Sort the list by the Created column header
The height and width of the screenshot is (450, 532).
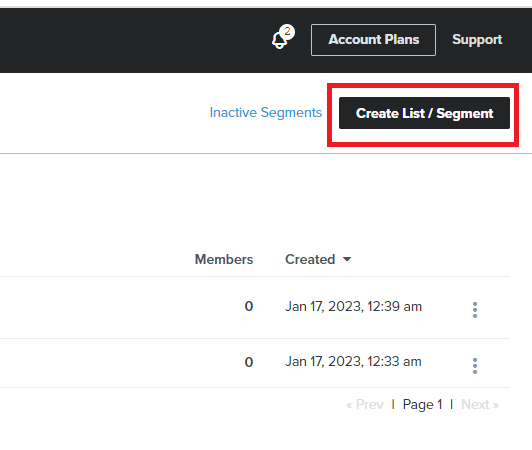tap(310, 259)
